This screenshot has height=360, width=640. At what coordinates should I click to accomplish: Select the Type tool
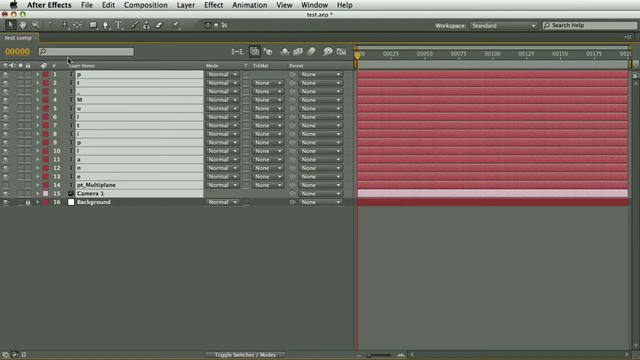(119, 25)
